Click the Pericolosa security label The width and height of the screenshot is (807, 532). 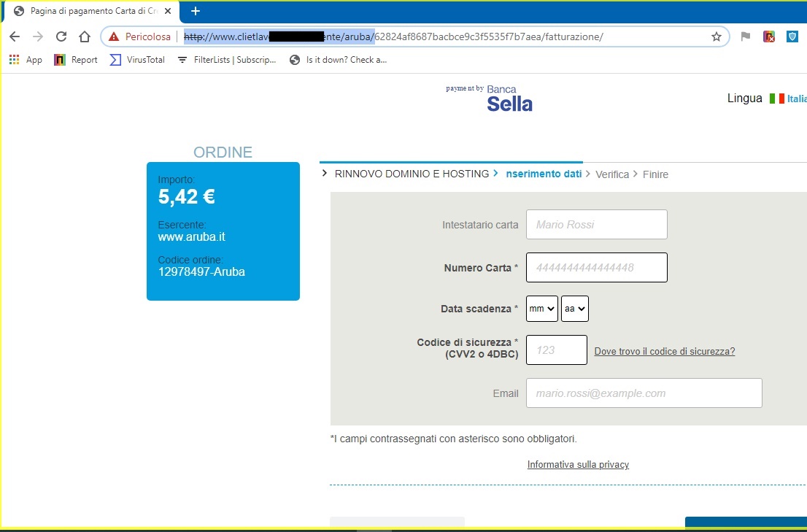click(x=147, y=36)
